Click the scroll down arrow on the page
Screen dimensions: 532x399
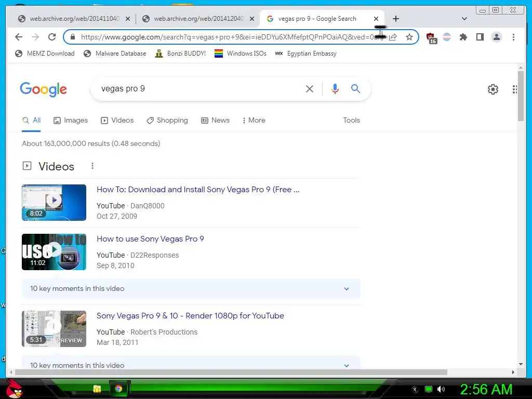tap(521, 364)
